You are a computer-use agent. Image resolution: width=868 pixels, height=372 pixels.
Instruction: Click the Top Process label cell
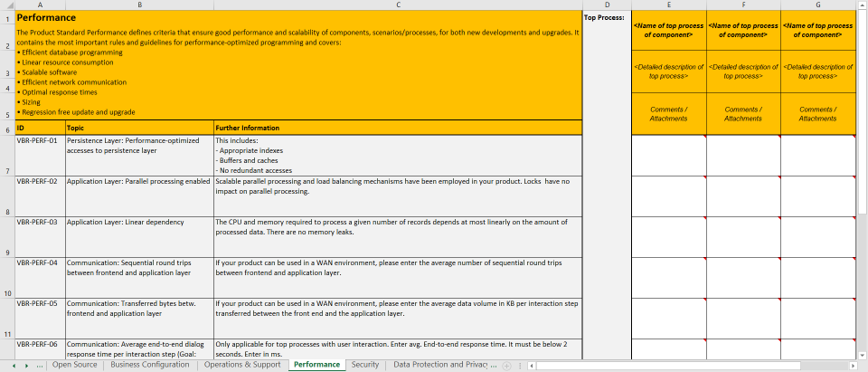607,17
